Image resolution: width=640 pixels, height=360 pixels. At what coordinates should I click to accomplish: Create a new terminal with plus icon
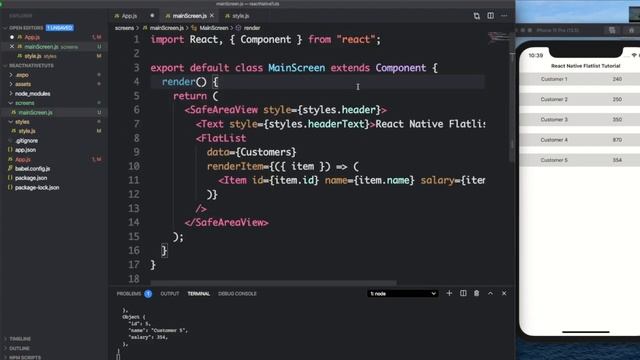point(449,293)
